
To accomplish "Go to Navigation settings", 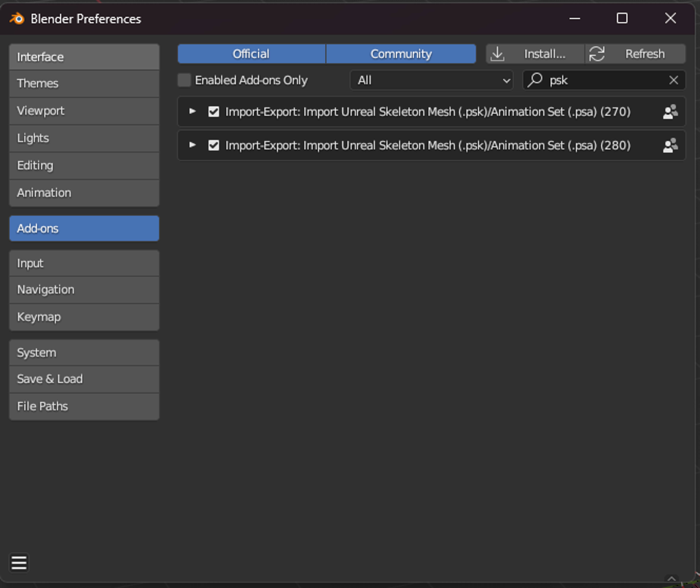I will click(84, 290).
